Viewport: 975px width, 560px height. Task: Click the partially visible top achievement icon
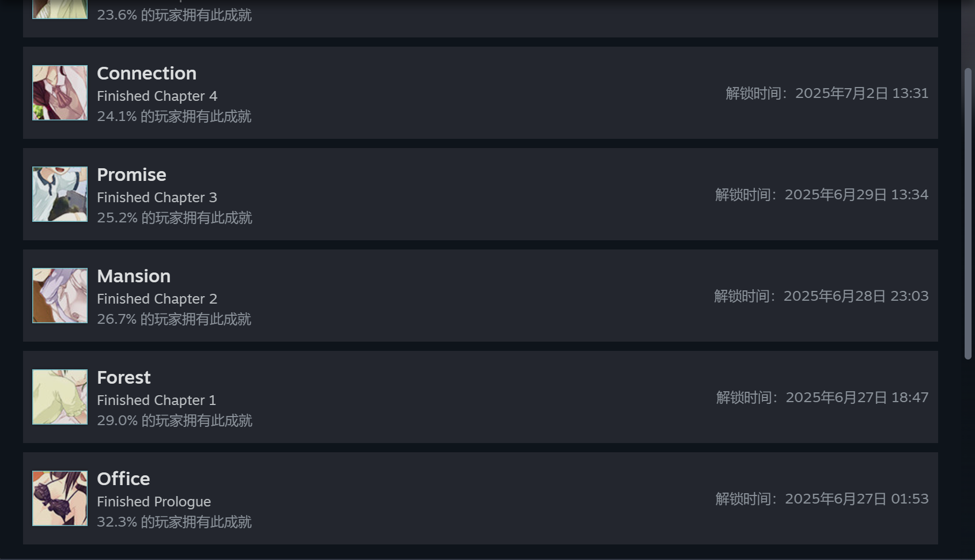pyautogui.click(x=60, y=9)
